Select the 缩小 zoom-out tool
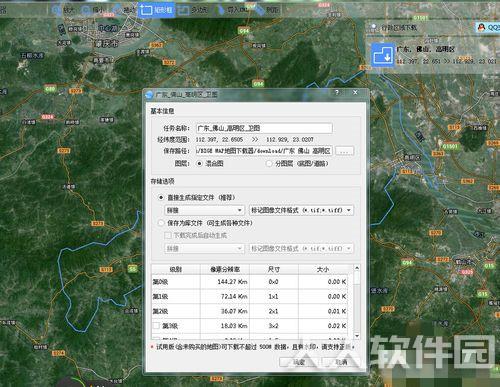The image size is (500, 387). pyautogui.click(x=93, y=10)
